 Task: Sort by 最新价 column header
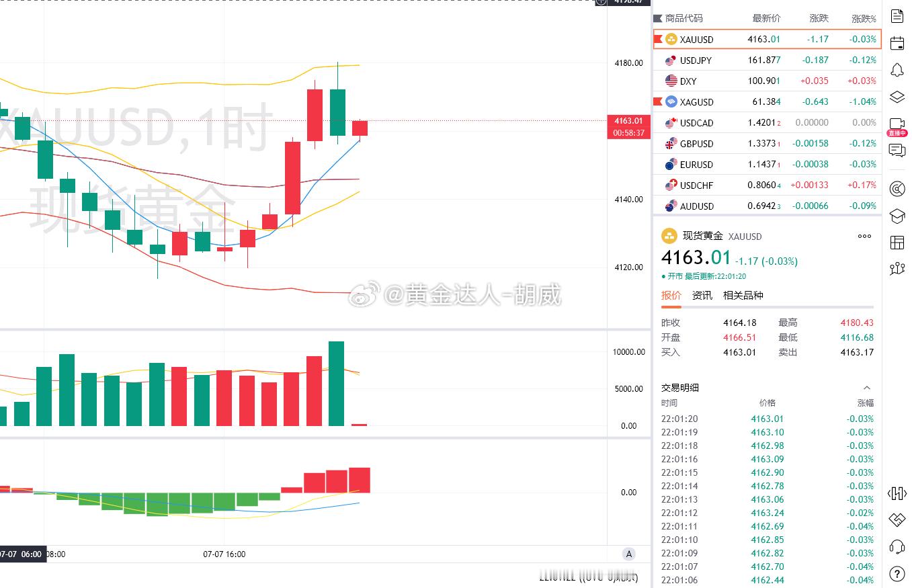point(766,19)
